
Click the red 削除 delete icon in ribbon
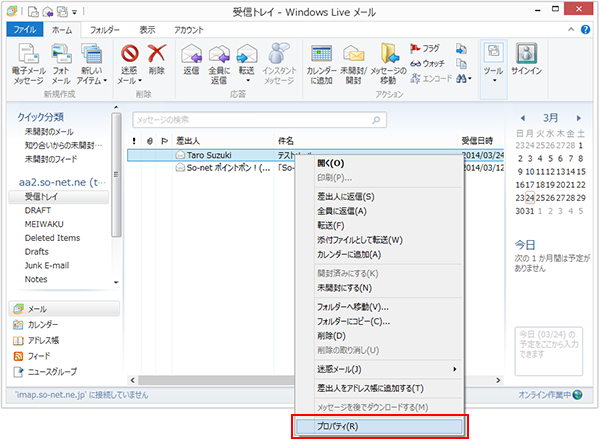[156, 56]
